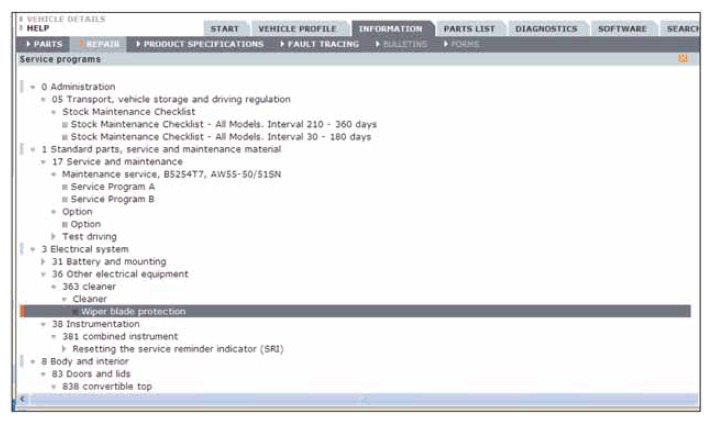The width and height of the screenshot is (712, 424).
Task: Expand the Test driving node
Action: coord(54,237)
